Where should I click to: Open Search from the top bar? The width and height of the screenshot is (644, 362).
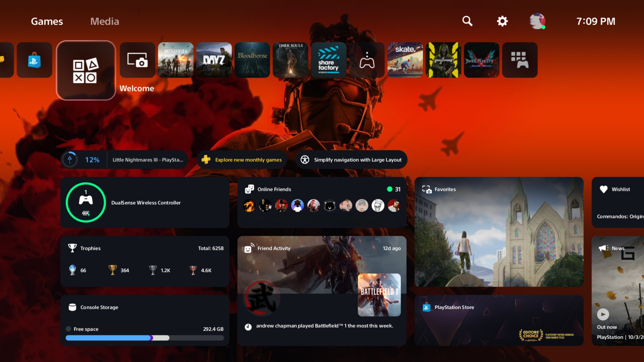(467, 21)
